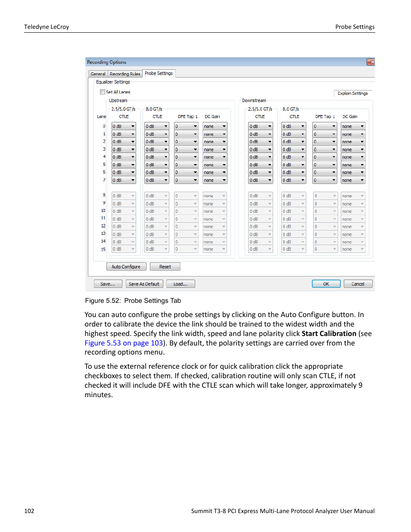This screenshot has height=532, width=411.
Task: Open Upstream DC Gain dropdown for lane 1
Action: pyautogui.click(x=215, y=134)
